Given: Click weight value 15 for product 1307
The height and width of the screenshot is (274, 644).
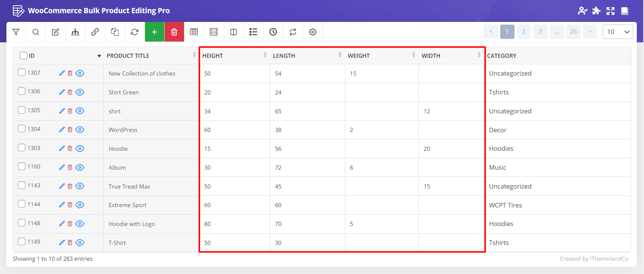Looking at the screenshot, I should pos(353,74).
